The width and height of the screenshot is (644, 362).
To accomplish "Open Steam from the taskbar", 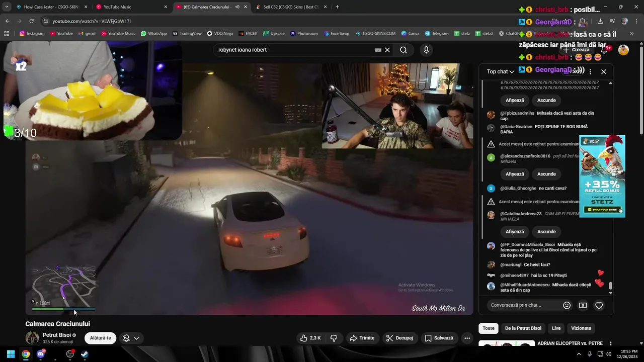I will [85, 354].
